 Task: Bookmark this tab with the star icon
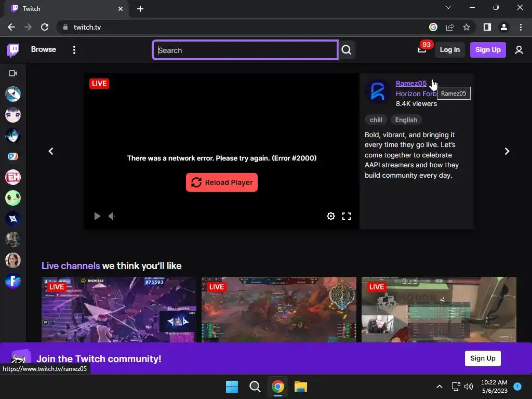pos(467,27)
